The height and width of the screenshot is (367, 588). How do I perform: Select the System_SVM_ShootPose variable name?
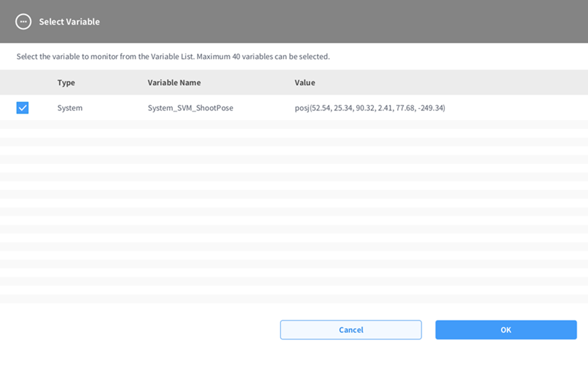tap(190, 108)
